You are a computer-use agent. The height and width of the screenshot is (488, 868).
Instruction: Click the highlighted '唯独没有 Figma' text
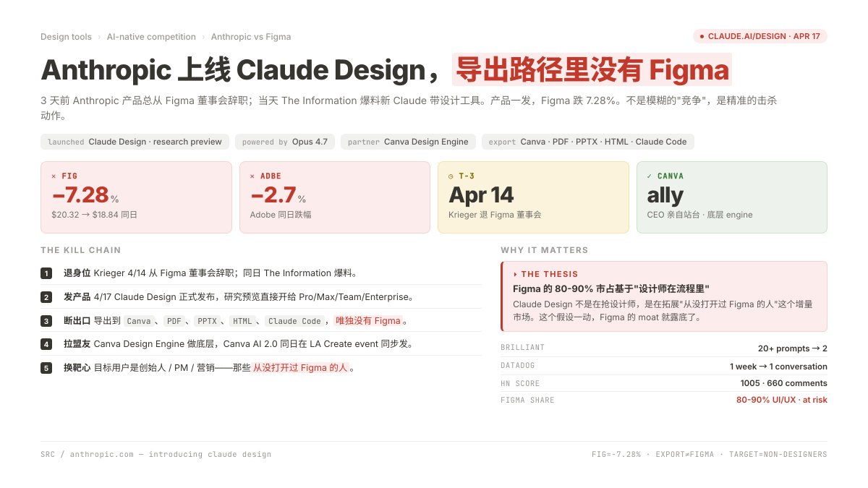pyautogui.click(x=368, y=321)
